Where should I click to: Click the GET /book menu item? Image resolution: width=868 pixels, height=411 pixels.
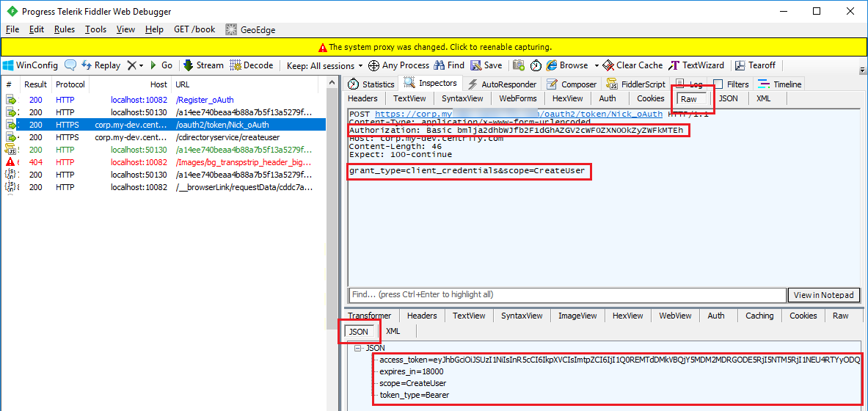194,30
